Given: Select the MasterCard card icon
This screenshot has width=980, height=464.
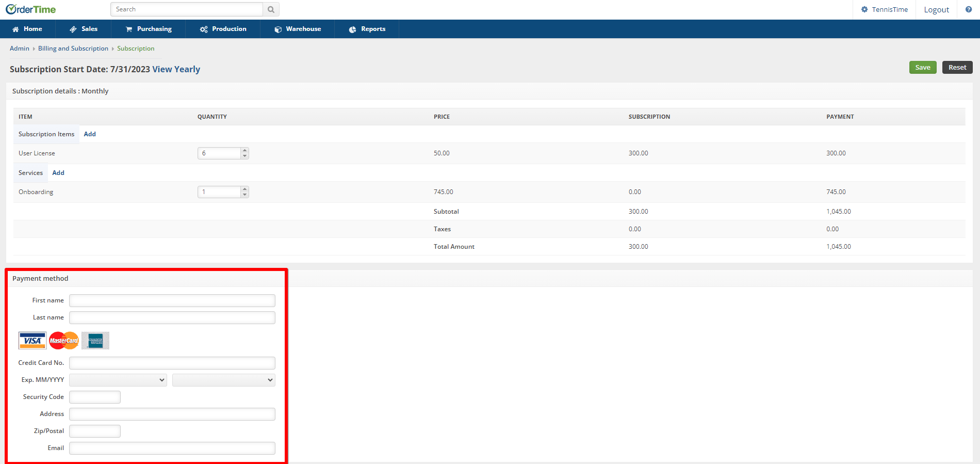Looking at the screenshot, I should point(64,341).
